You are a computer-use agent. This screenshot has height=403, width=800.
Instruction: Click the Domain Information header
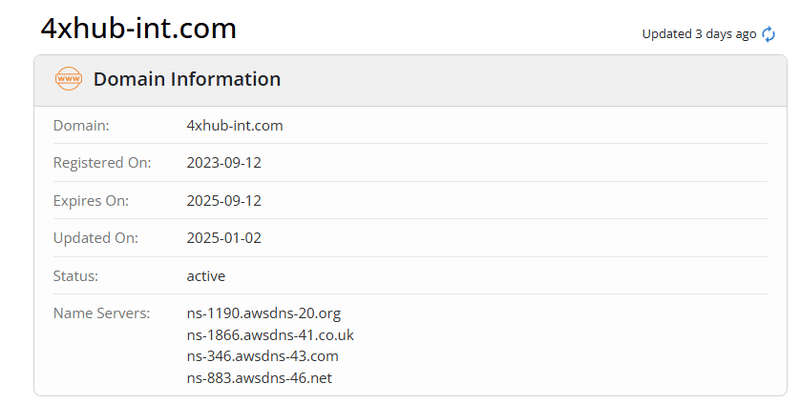click(187, 79)
